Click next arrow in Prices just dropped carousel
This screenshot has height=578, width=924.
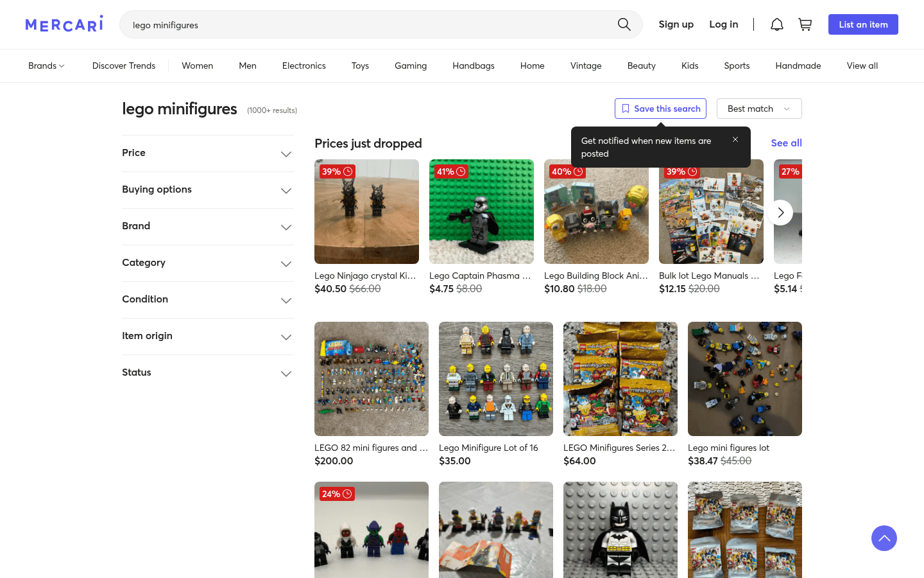pyautogui.click(x=780, y=213)
